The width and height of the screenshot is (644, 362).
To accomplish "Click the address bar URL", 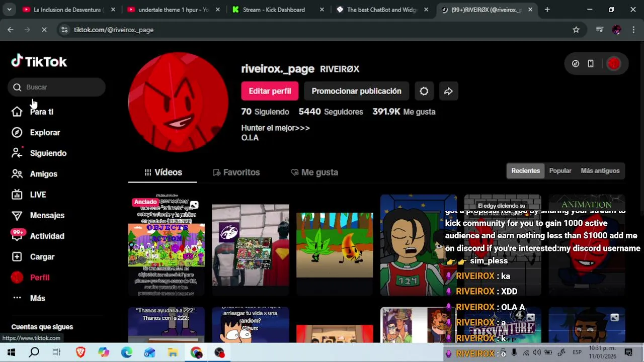I will (114, 30).
